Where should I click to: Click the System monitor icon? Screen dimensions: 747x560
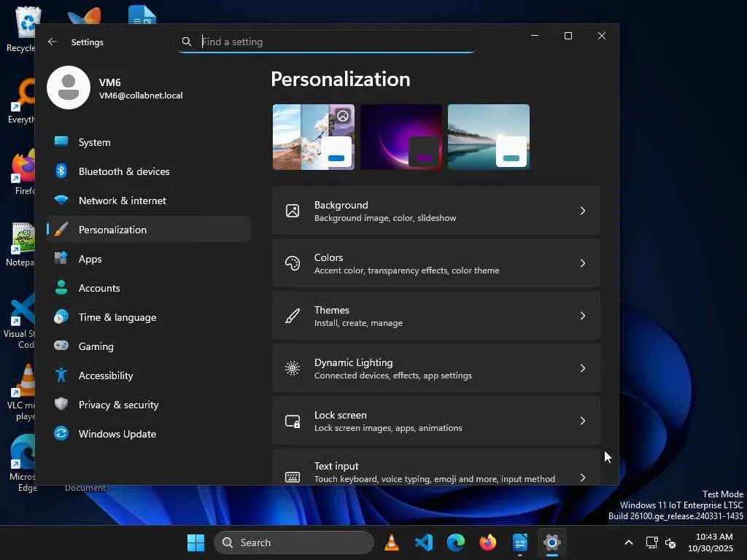click(61, 141)
